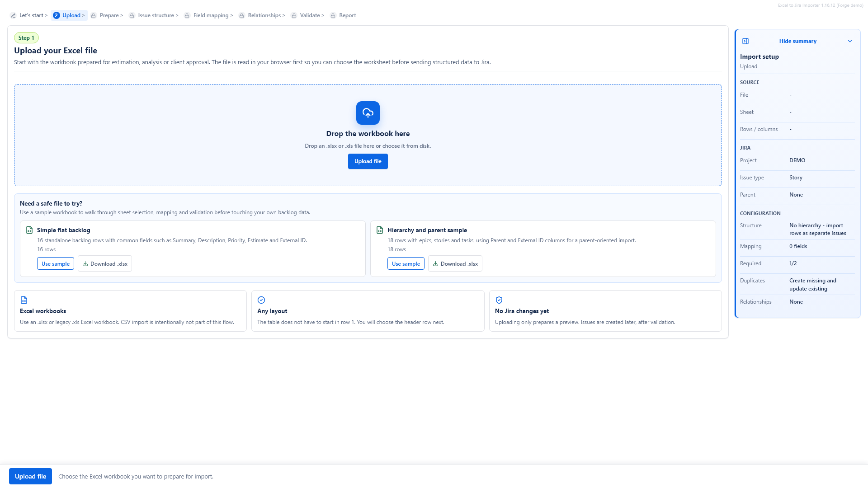Open the Field mapping step
This screenshot has height=488, width=868.
tap(209, 15)
